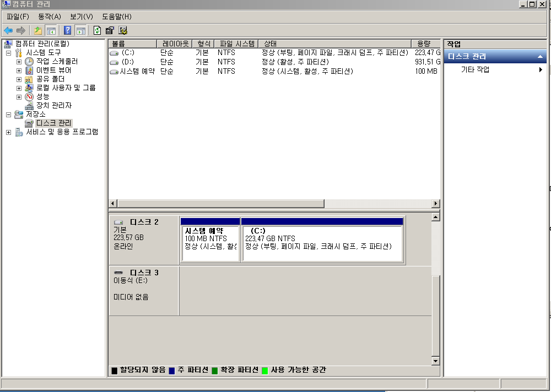Click the 컴퓨터 관리(로컬) root icon
The image size is (551, 392).
[x=8, y=43]
